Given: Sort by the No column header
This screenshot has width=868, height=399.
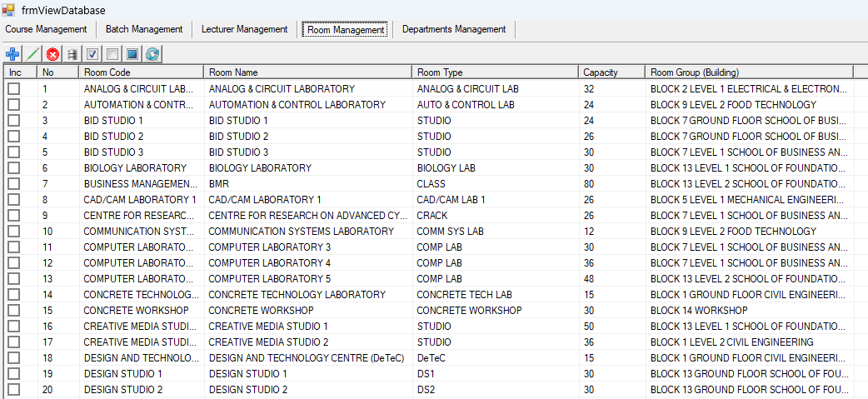Looking at the screenshot, I should point(58,72).
